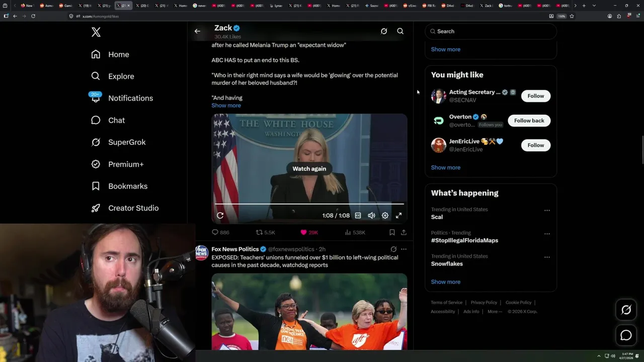The image size is (644, 362).
Task: Mute the video volume
Action: point(371,215)
